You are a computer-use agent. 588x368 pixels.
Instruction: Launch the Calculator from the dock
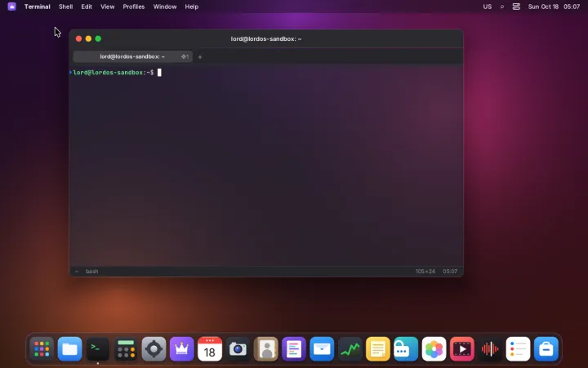pos(126,349)
